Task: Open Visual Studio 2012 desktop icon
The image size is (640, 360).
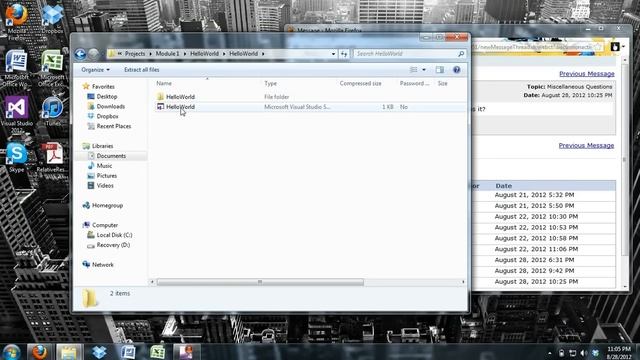Action: (16, 114)
